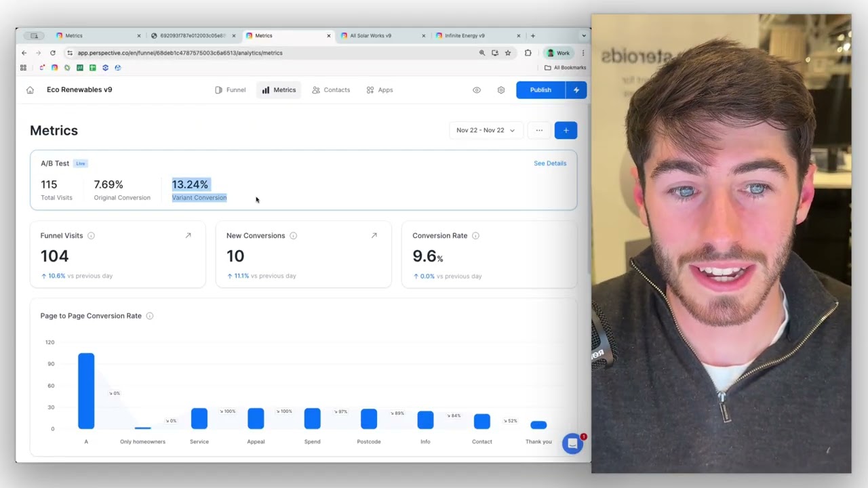Open the Contacts tab
868x488 pixels.
point(331,90)
